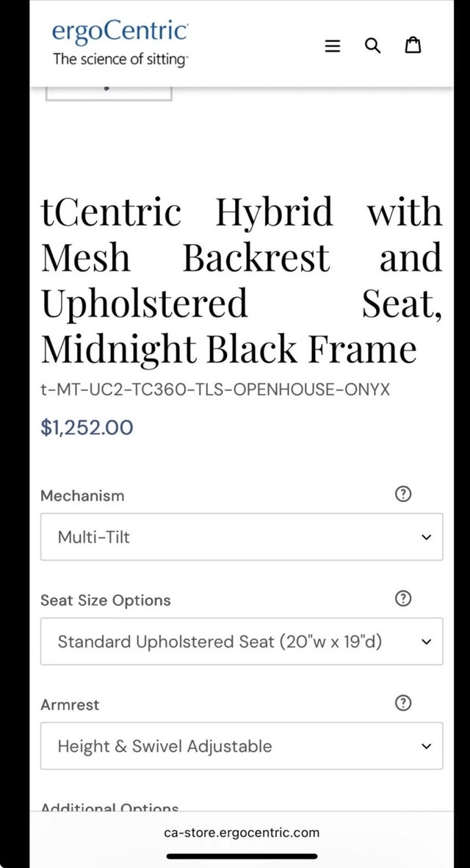
Task: Show help for Mechanism option
Action: click(x=402, y=495)
